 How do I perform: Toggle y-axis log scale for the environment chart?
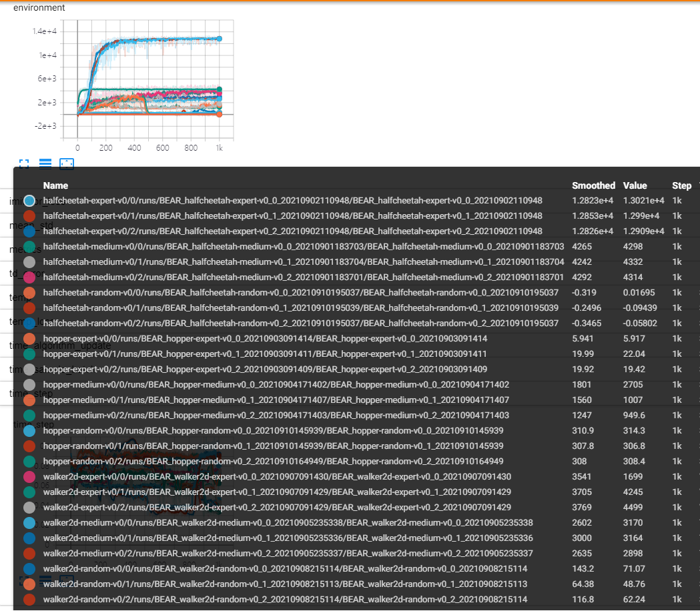(45, 163)
